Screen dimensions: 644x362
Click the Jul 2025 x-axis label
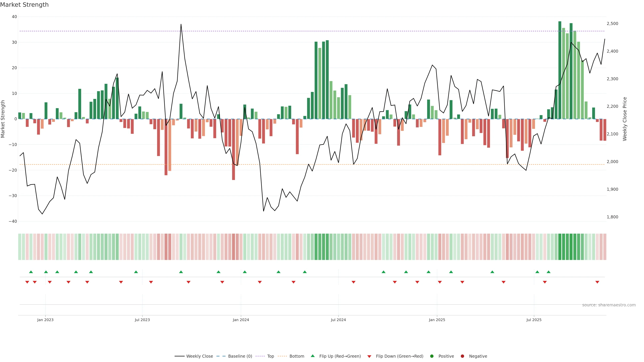pyautogui.click(x=534, y=320)
